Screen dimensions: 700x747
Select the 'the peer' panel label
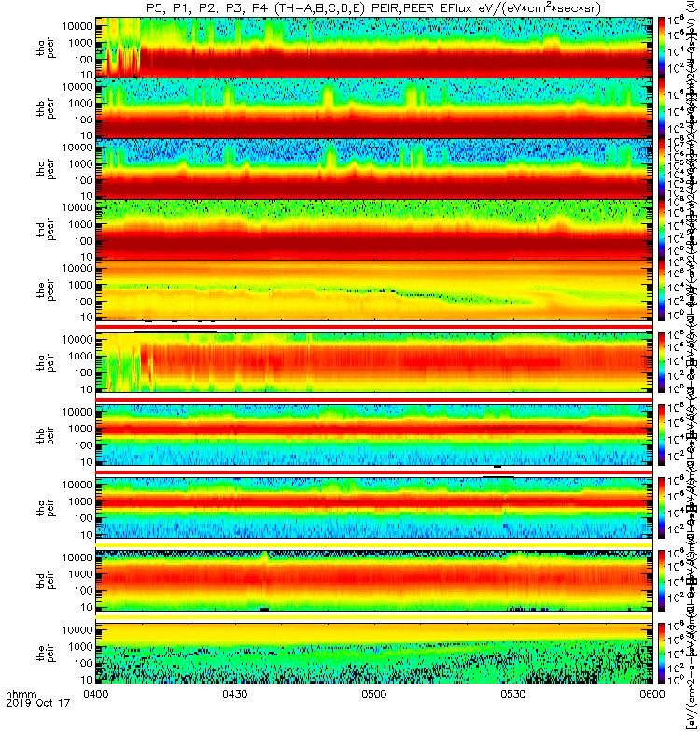click(46, 290)
